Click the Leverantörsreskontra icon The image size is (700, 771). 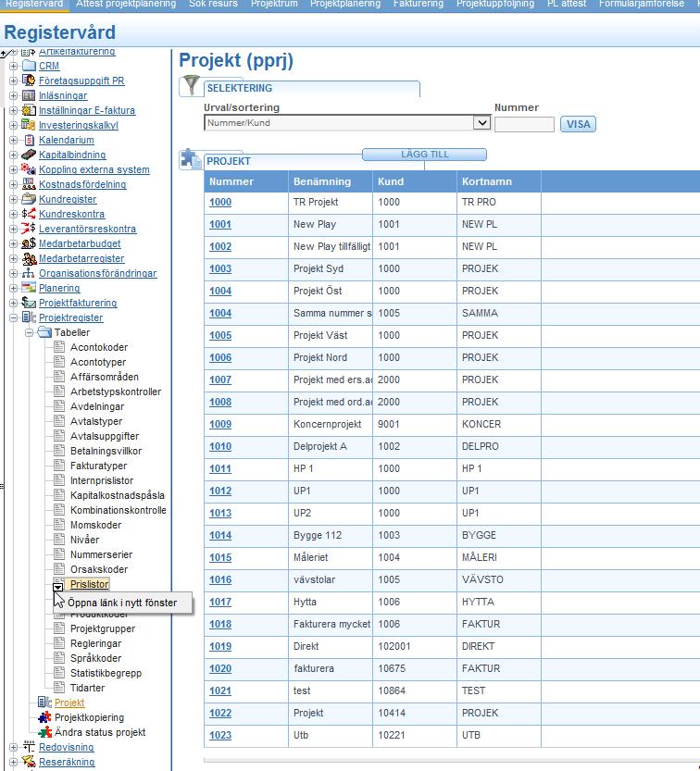[29, 228]
